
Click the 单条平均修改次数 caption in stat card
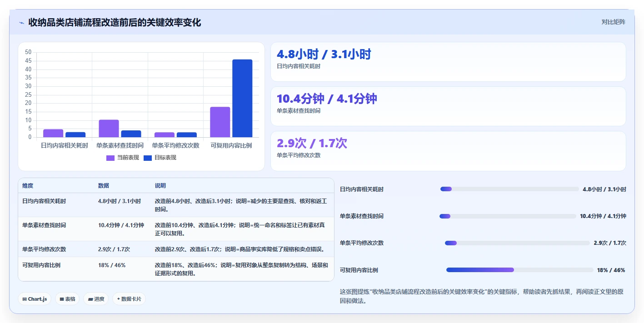[x=299, y=155]
